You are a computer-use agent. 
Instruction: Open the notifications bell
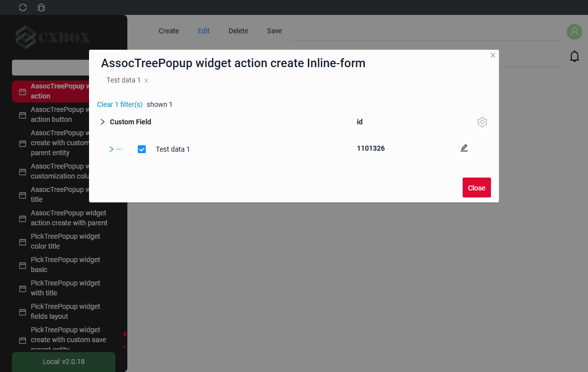[x=574, y=56]
